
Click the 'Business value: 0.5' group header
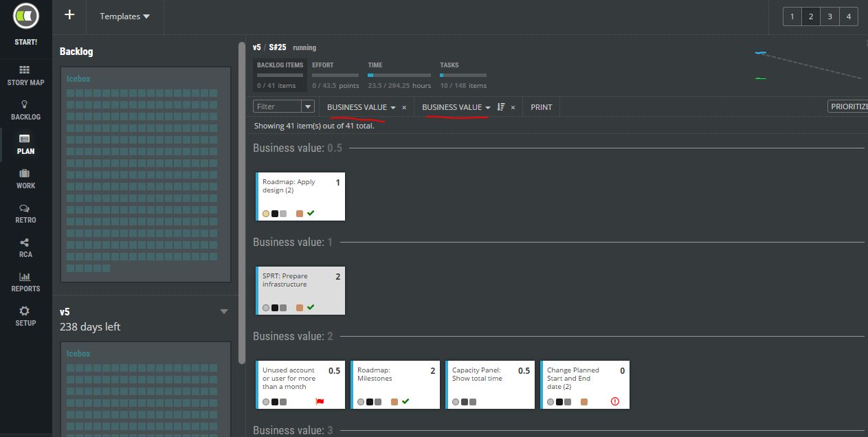point(298,148)
